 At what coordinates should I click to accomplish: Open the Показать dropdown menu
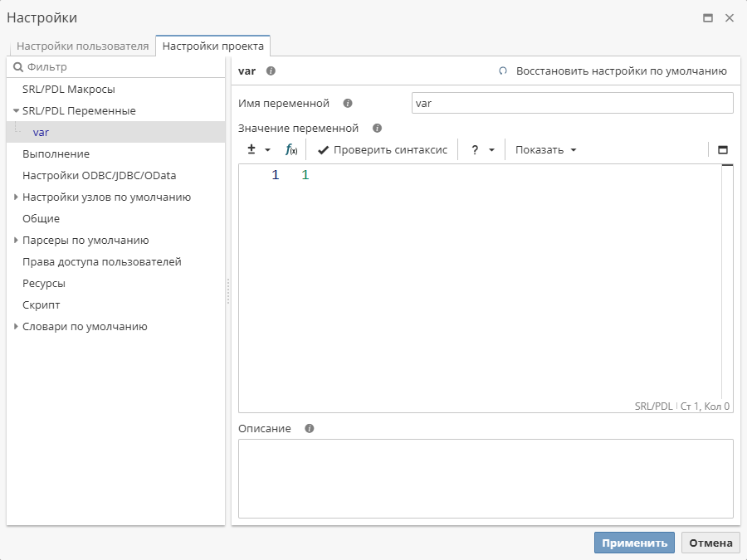tap(545, 150)
